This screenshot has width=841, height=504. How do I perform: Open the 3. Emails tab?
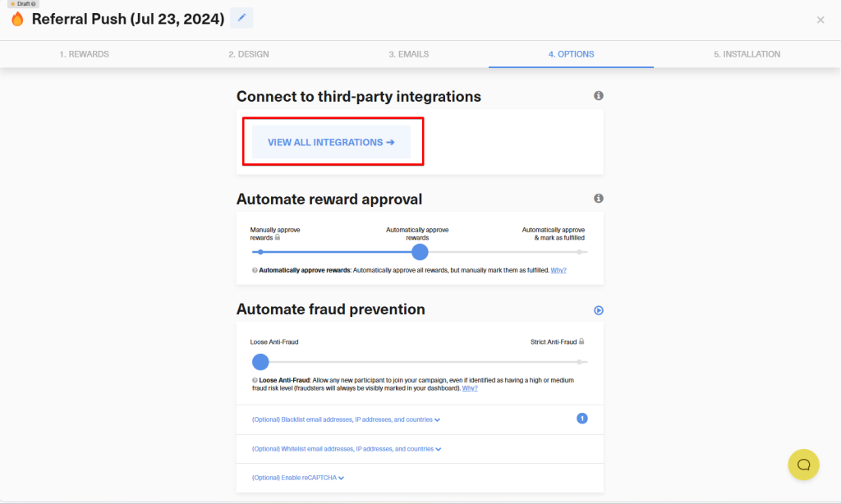pyautogui.click(x=408, y=54)
